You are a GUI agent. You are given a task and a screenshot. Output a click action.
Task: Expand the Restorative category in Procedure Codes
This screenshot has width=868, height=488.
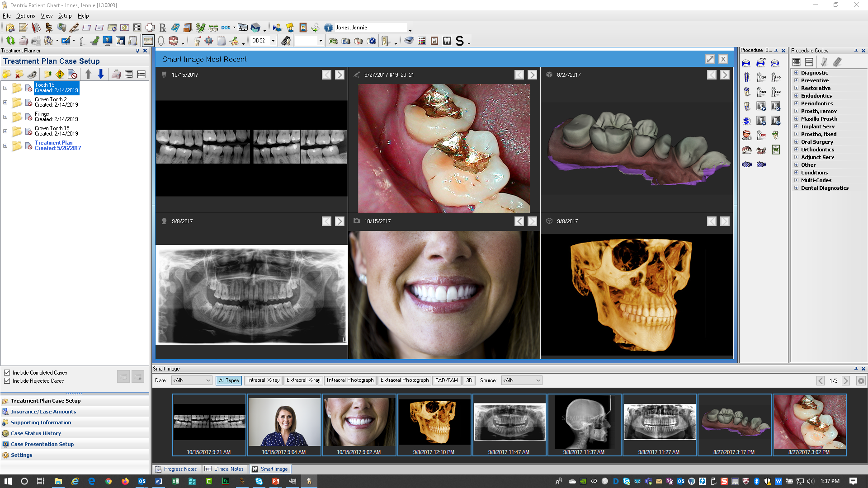(x=797, y=88)
